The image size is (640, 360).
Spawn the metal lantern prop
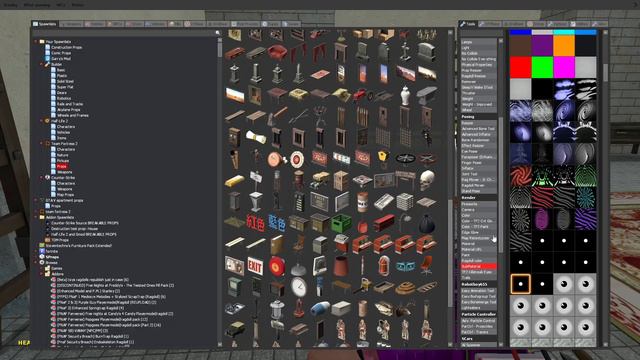coord(277,309)
